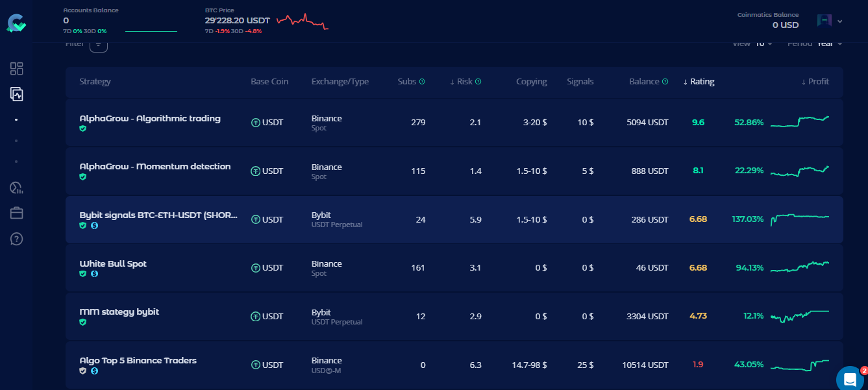Expand the profile menu chevron
This screenshot has height=390, width=868.
(x=840, y=21)
